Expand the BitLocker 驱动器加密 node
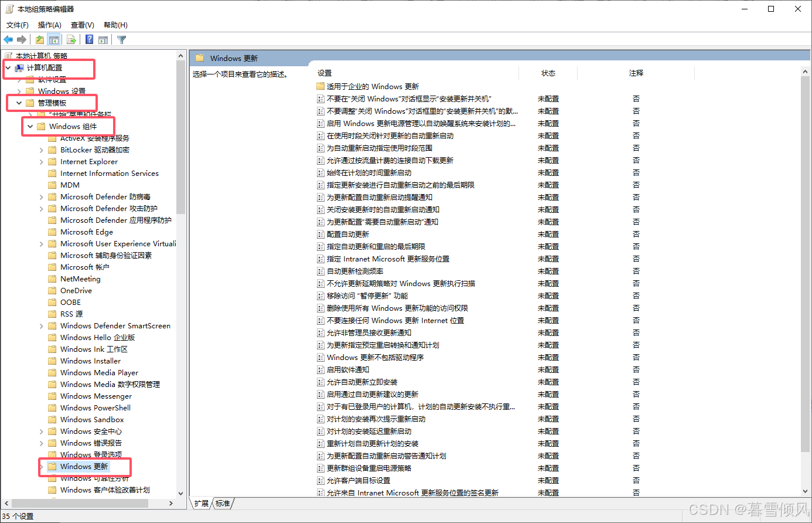The height and width of the screenshot is (523, 812). [x=41, y=150]
